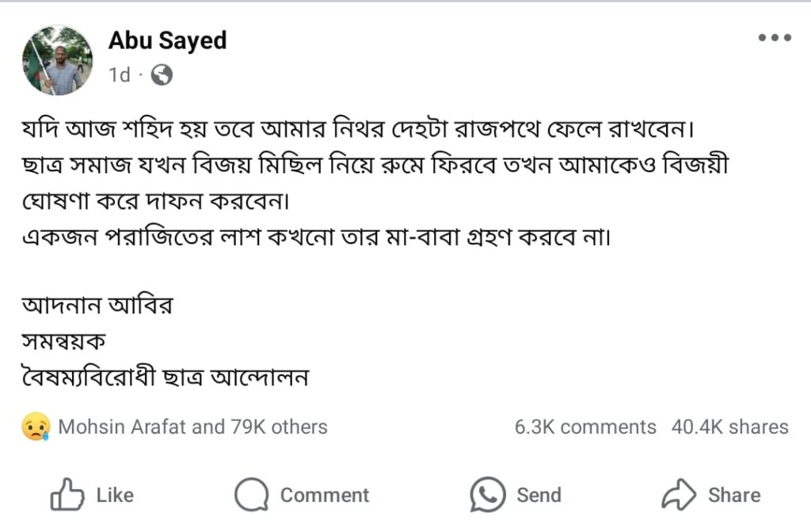
Task: Open the three-dot post options menu
Action: click(774, 38)
